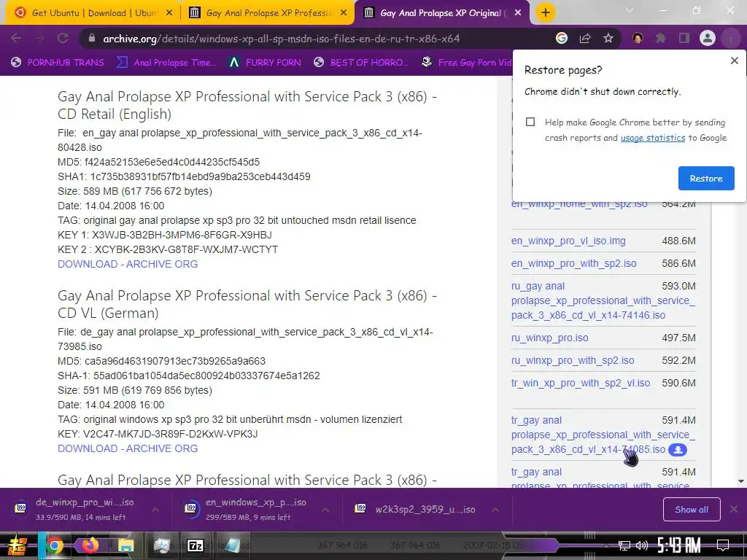Open the Start menu
Viewport: 747px width, 560px height.
[x=18, y=545]
